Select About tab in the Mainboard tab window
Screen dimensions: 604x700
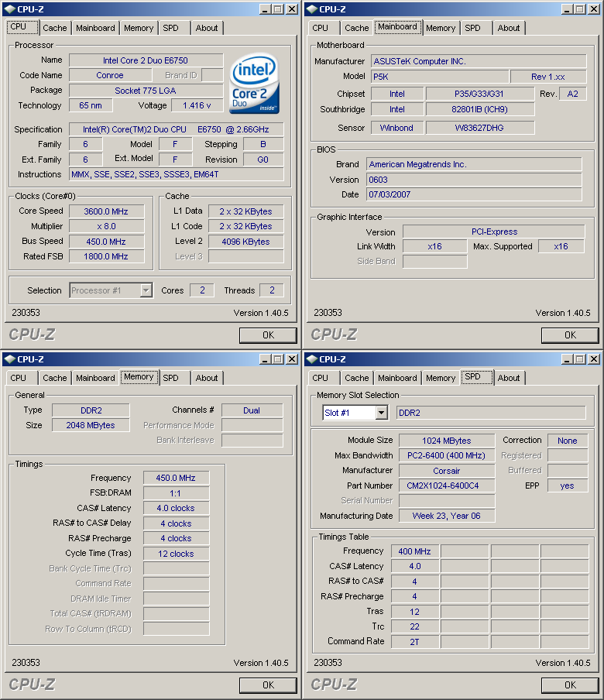pyautogui.click(x=509, y=28)
